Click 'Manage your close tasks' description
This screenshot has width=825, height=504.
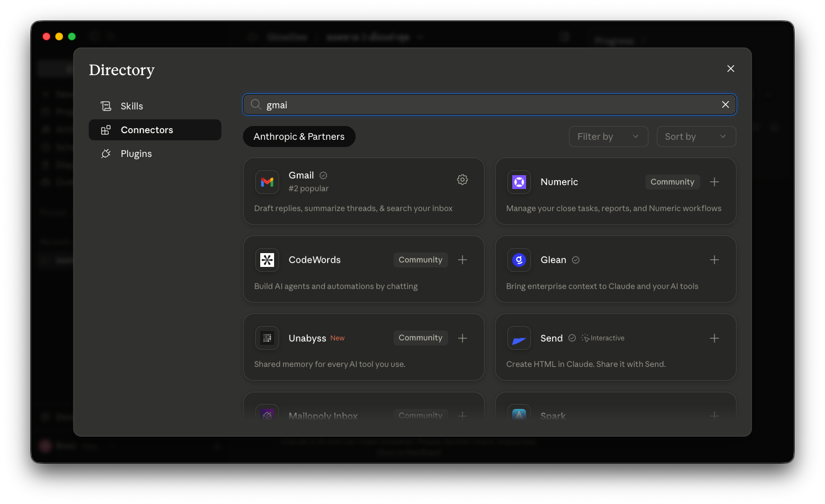613,208
